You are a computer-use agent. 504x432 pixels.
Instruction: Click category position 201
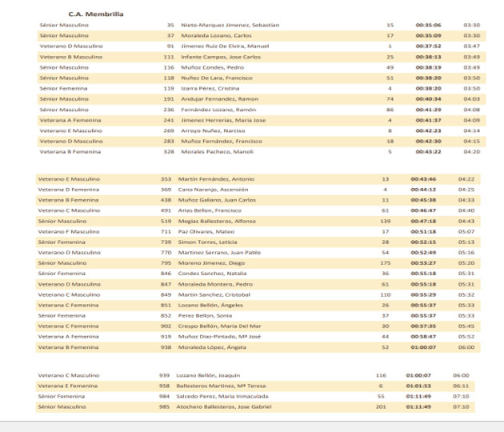click(x=381, y=407)
